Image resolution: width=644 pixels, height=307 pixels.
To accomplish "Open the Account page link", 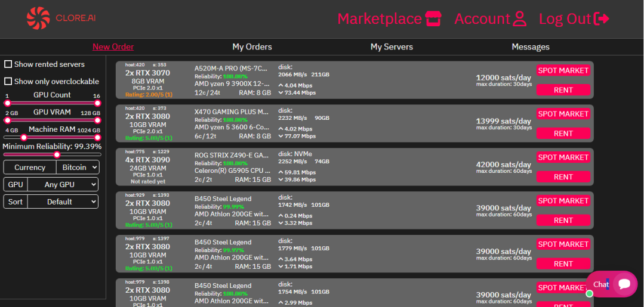I will click(x=482, y=19).
